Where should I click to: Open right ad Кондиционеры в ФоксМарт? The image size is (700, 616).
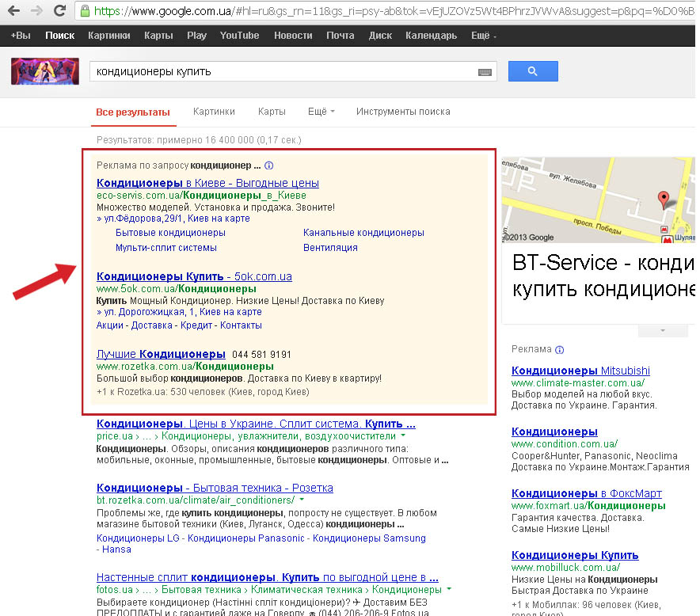click(587, 493)
